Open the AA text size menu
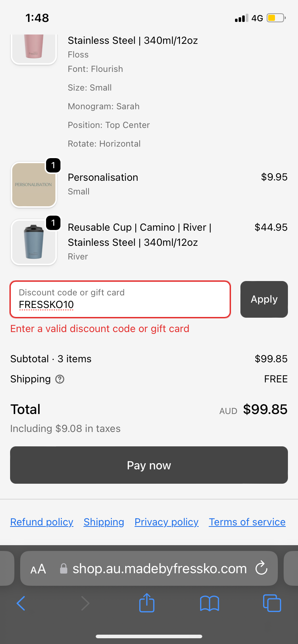This screenshot has width=298, height=644. (38, 569)
